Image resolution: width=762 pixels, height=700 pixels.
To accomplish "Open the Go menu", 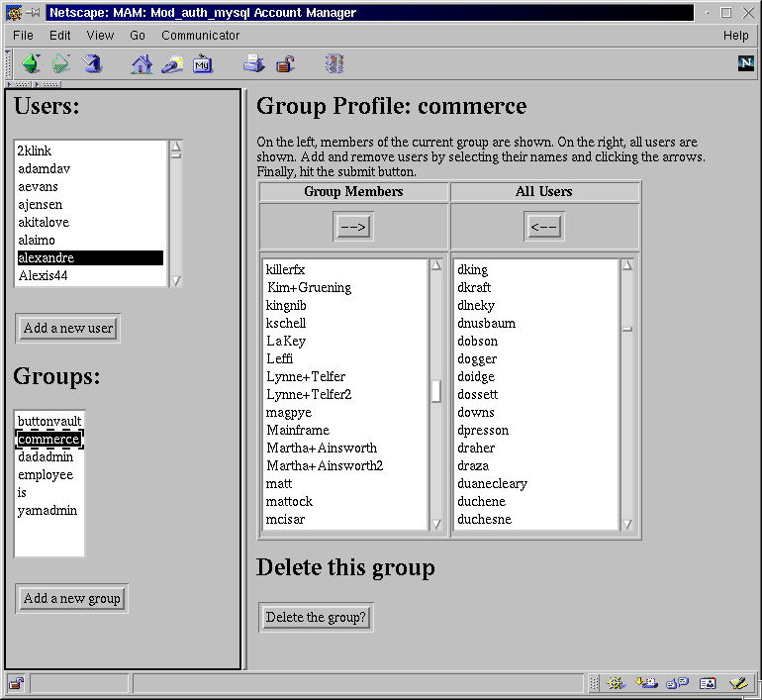I will point(137,36).
